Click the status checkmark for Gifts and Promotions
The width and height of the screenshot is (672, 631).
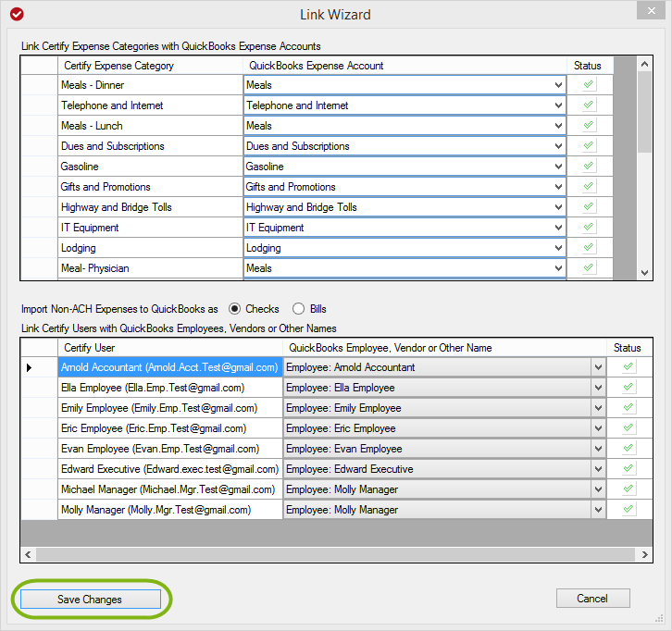589,186
